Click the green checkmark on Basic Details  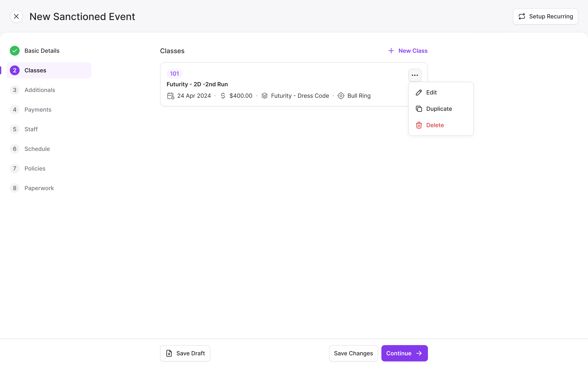pos(14,51)
